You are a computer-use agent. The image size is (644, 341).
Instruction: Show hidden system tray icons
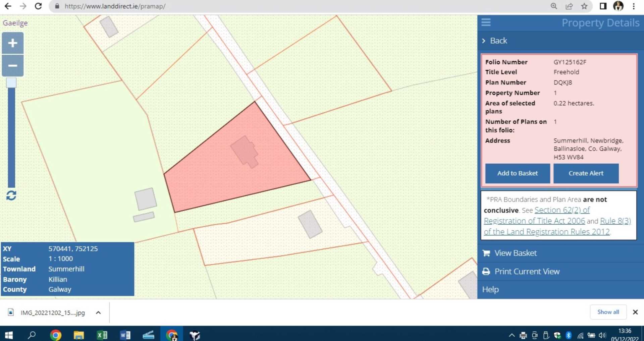[512, 335]
